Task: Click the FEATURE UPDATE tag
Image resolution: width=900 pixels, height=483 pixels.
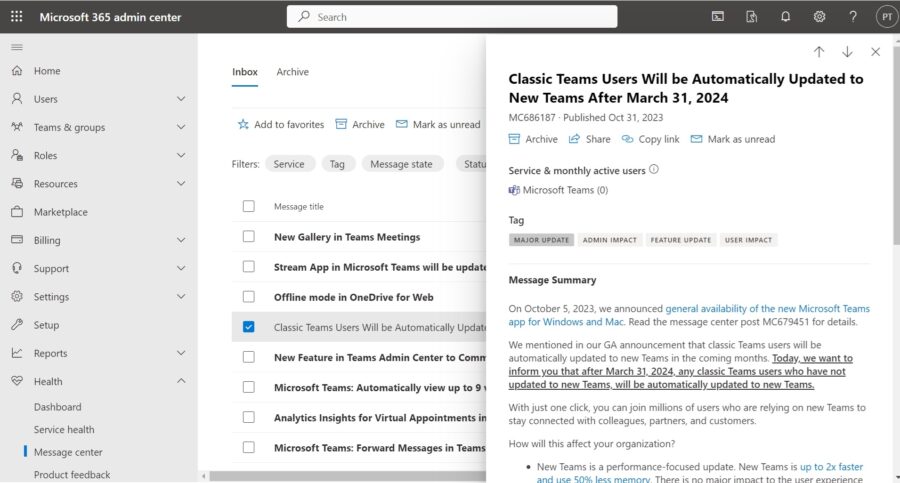Action: pyautogui.click(x=680, y=240)
